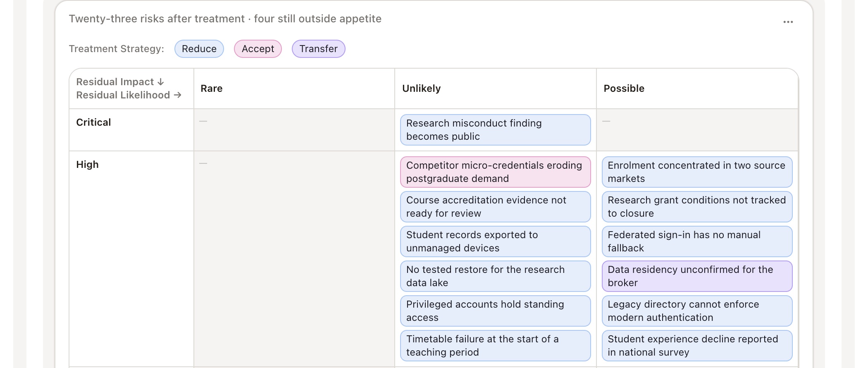Toggle the Reduce treatment strategy filter
The width and height of the screenshot is (868, 368).
pos(199,49)
